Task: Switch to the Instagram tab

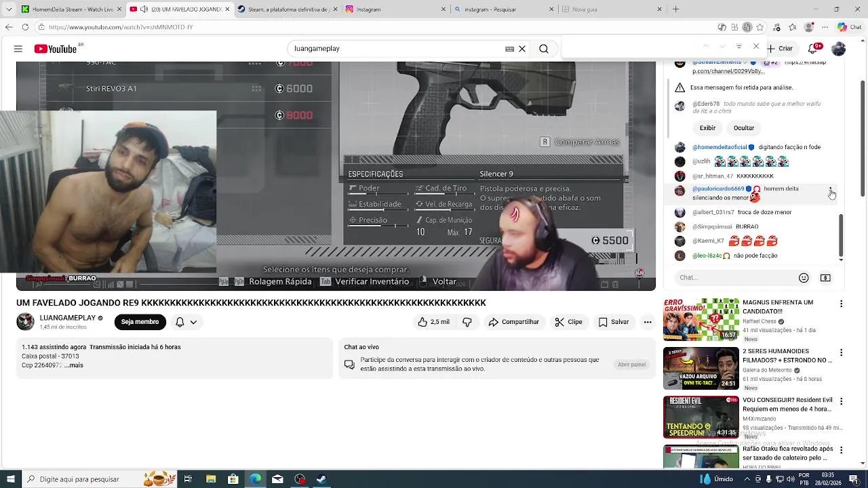Action: tap(396, 9)
